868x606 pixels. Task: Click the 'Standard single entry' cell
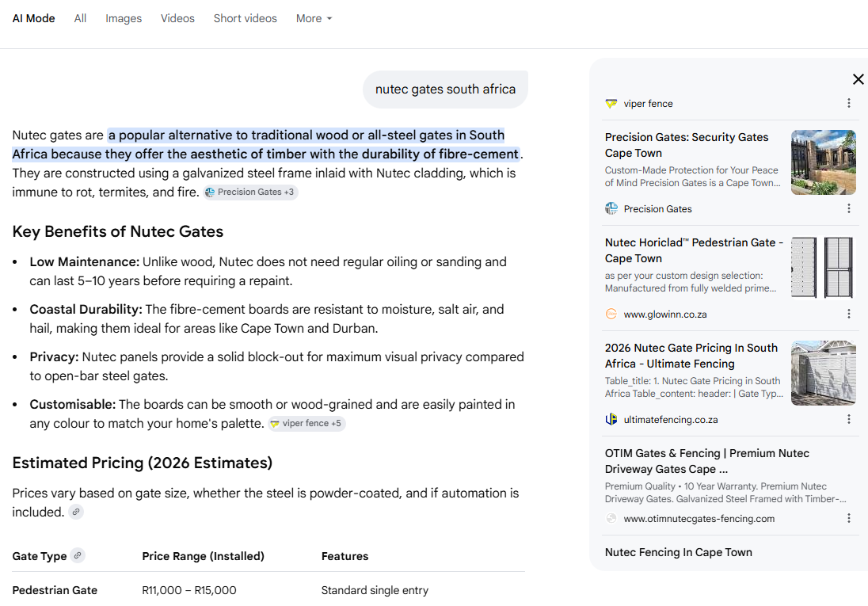point(375,590)
